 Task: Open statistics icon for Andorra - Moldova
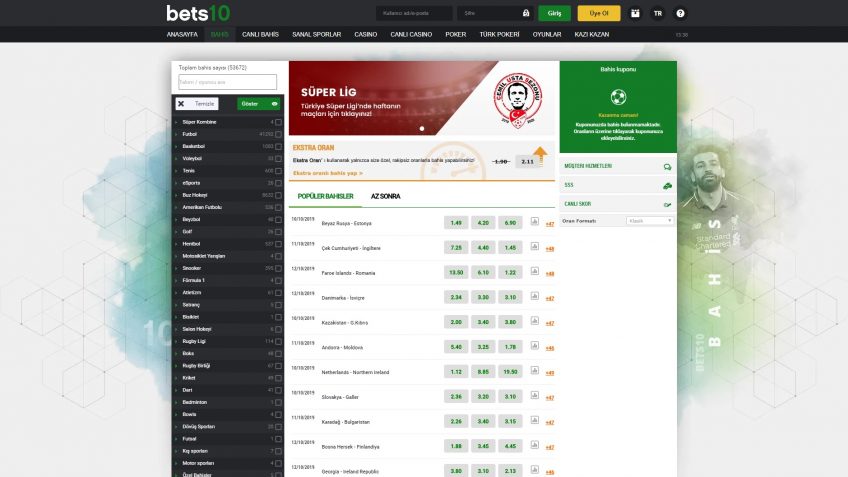tap(534, 346)
